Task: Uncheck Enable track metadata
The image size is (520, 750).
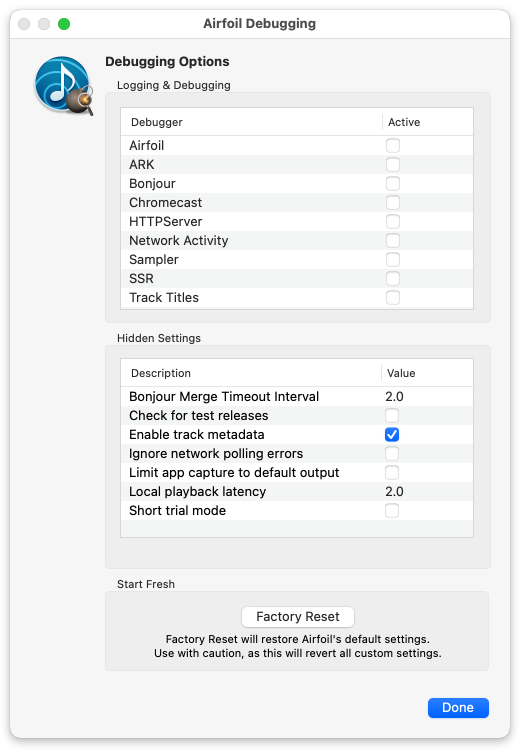Action: point(392,434)
